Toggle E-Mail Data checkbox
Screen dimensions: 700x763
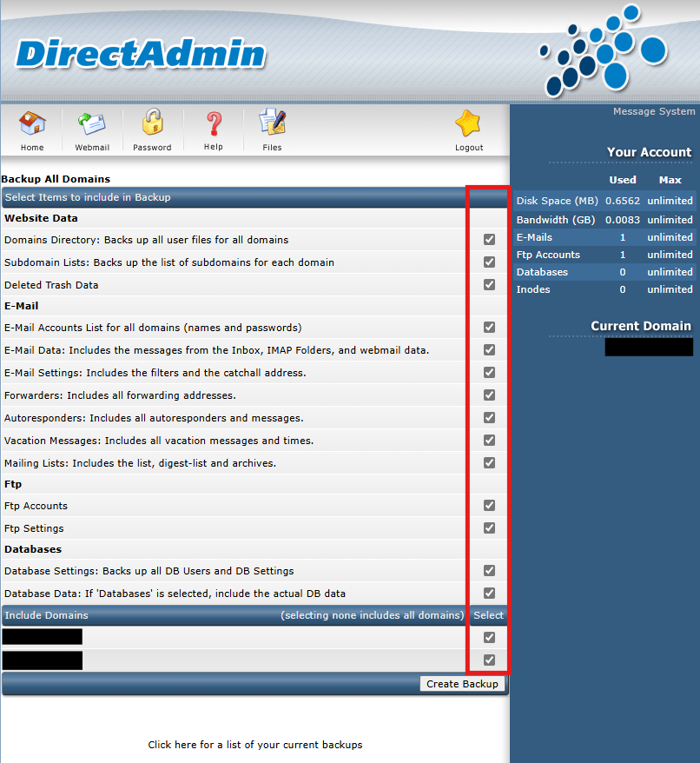point(489,350)
